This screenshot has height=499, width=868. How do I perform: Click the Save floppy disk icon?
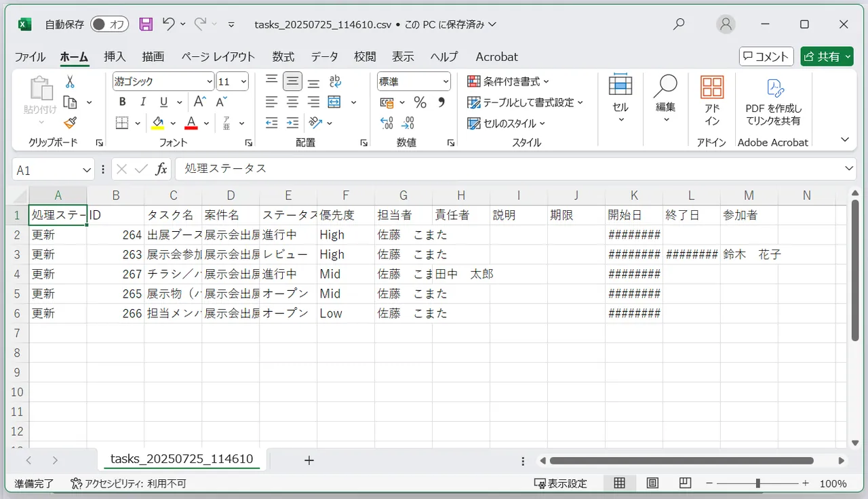[x=146, y=24]
